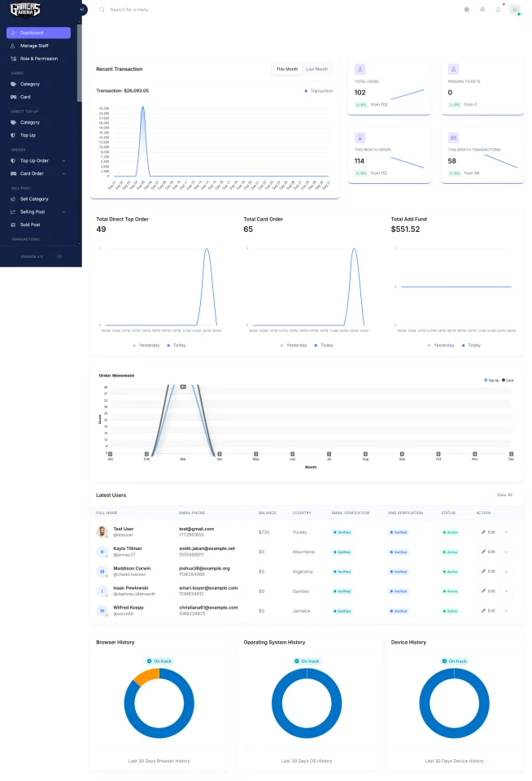Viewport: 532px width, 781px height.
Task: Open the globe language icon
Action: coord(467,10)
